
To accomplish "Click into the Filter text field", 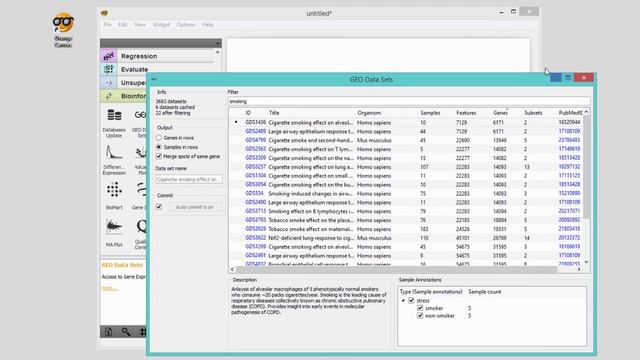I will tap(409, 101).
